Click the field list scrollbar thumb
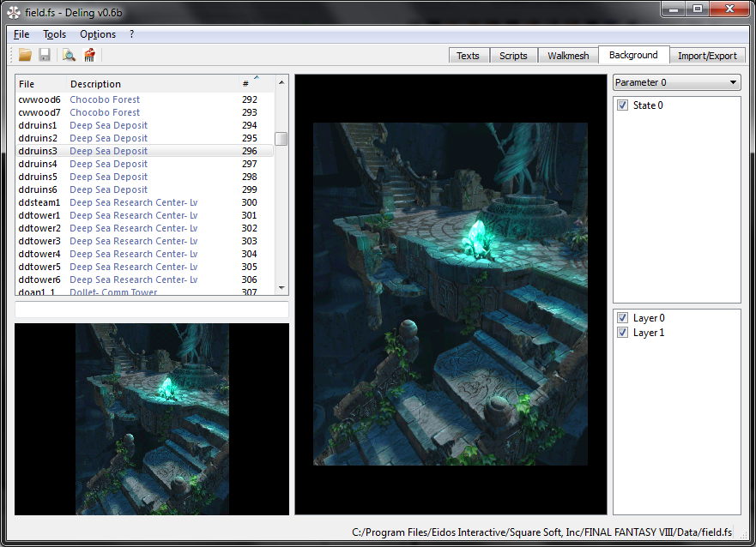The image size is (756, 547). pos(281,139)
